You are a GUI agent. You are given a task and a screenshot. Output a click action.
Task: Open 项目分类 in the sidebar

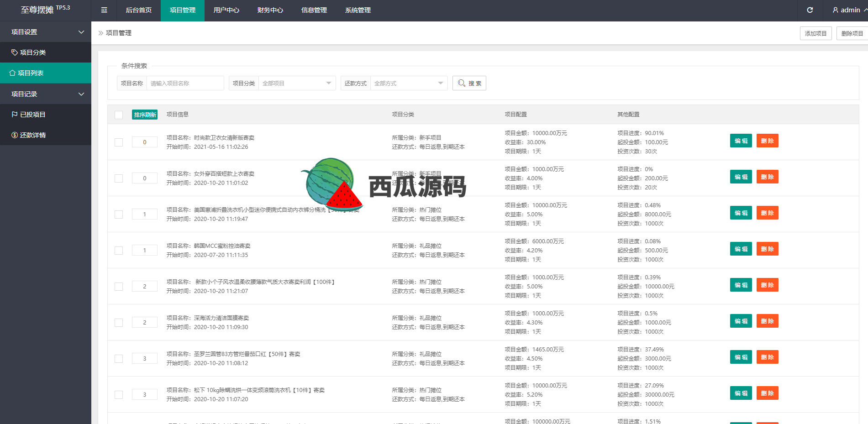click(46, 52)
